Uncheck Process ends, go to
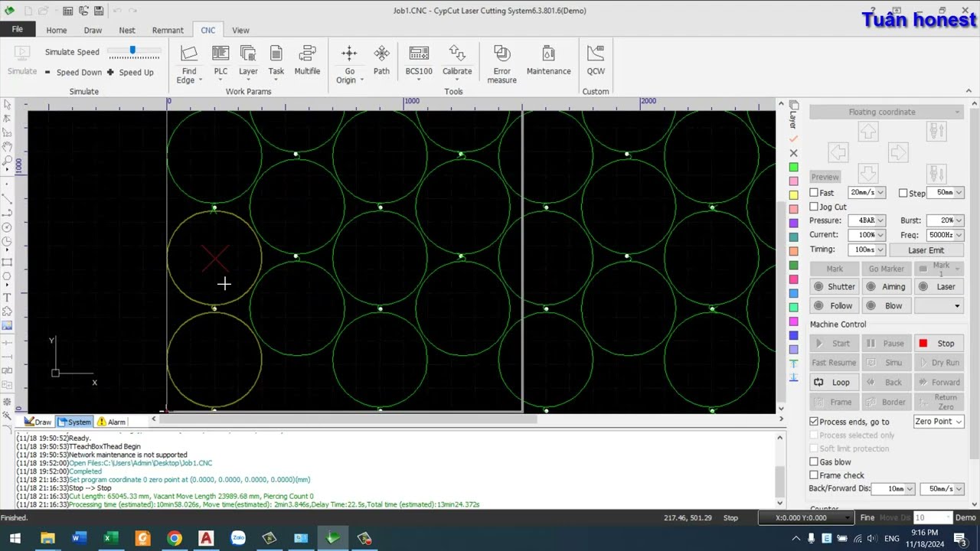Viewport: 980px width, 551px height. click(x=814, y=422)
